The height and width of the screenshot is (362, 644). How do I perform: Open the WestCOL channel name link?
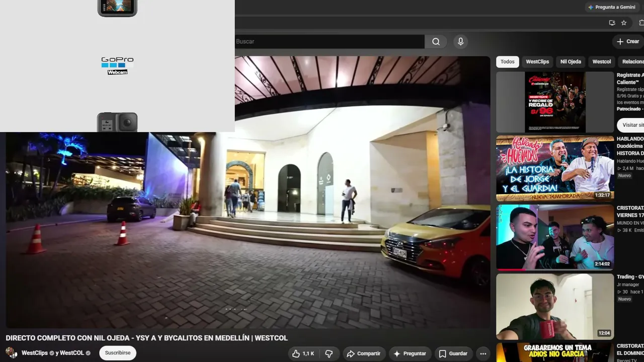pos(72,353)
